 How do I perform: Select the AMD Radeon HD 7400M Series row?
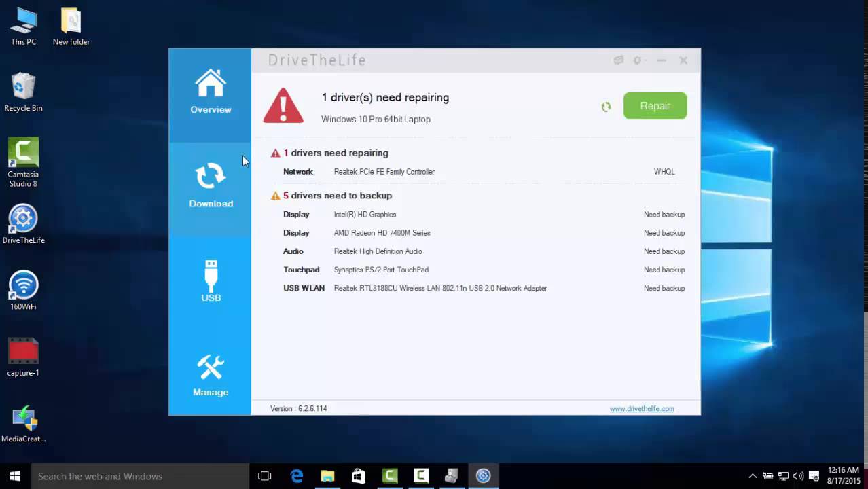click(x=479, y=233)
